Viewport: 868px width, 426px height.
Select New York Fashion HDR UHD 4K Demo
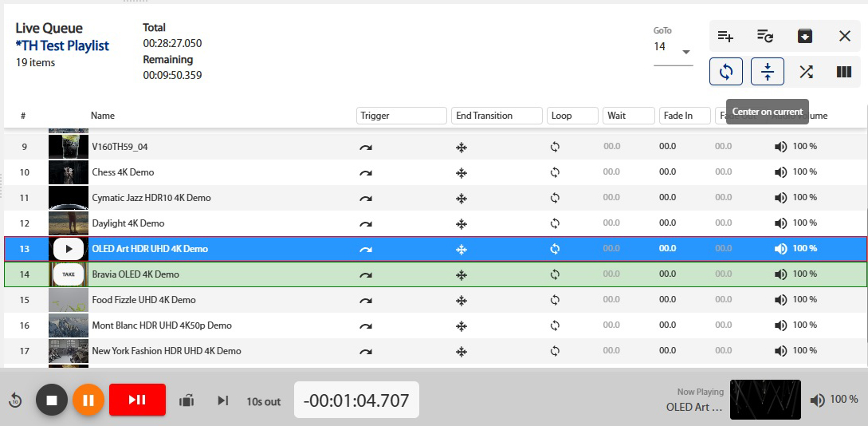(435, 351)
